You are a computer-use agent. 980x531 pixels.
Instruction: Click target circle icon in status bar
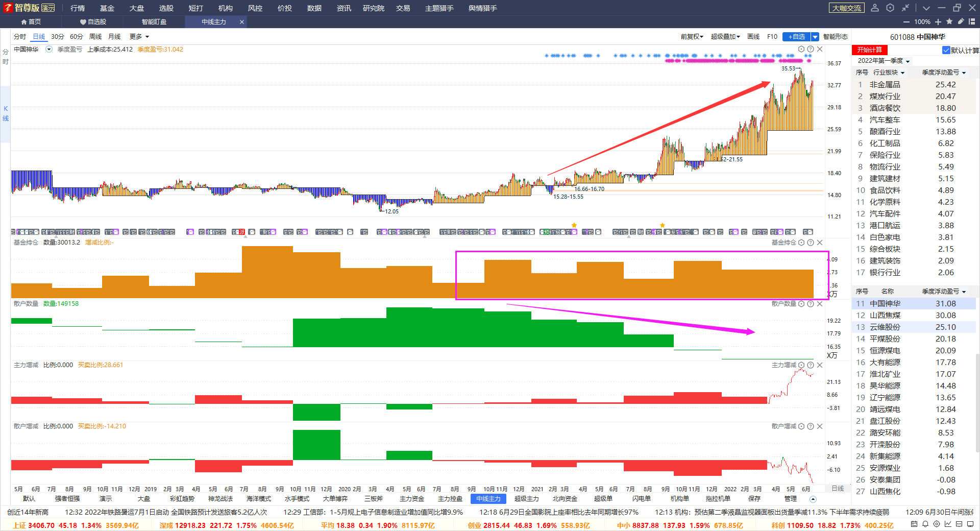937,524
